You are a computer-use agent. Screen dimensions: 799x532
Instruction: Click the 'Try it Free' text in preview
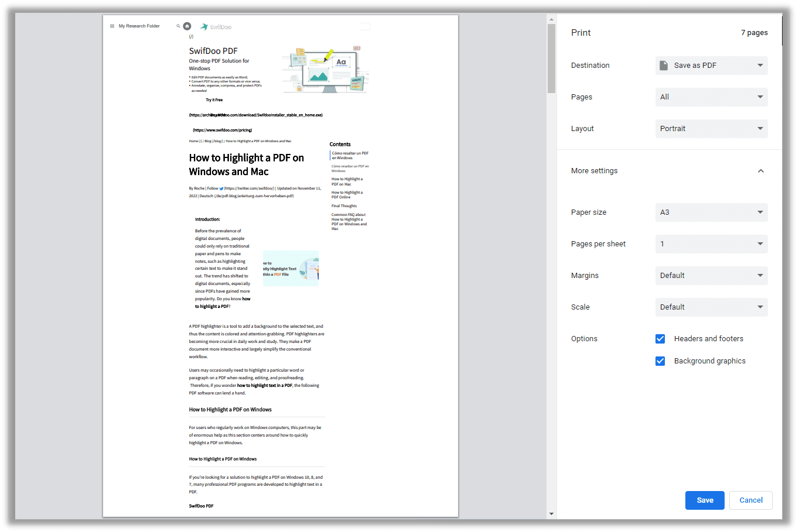pyautogui.click(x=214, y=100)
